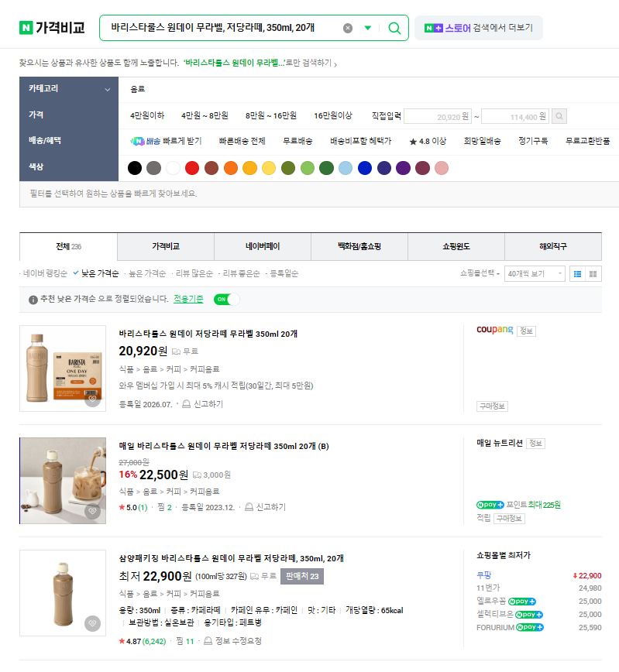619x672 pixels.
Task: Click the minimum price input field
Action: coord(438,117)
